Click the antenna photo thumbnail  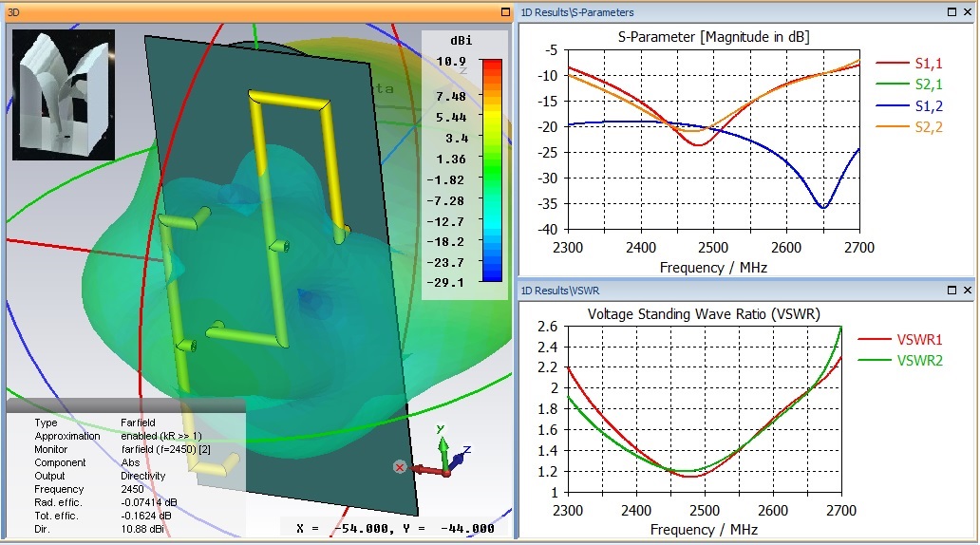click(64, 94)
